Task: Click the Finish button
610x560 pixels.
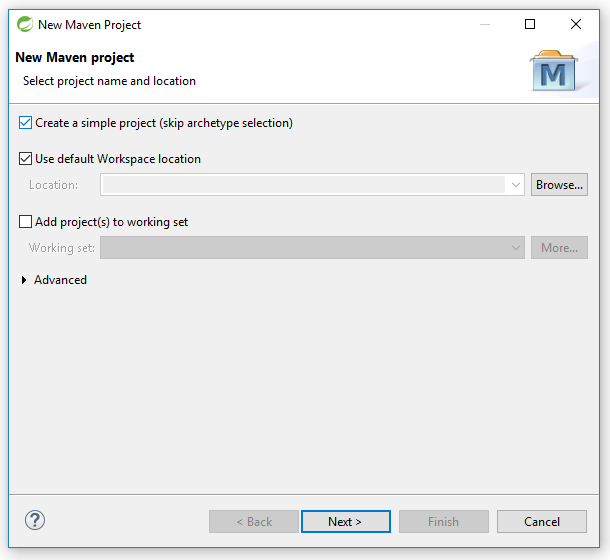Action: tap(444, 521)
